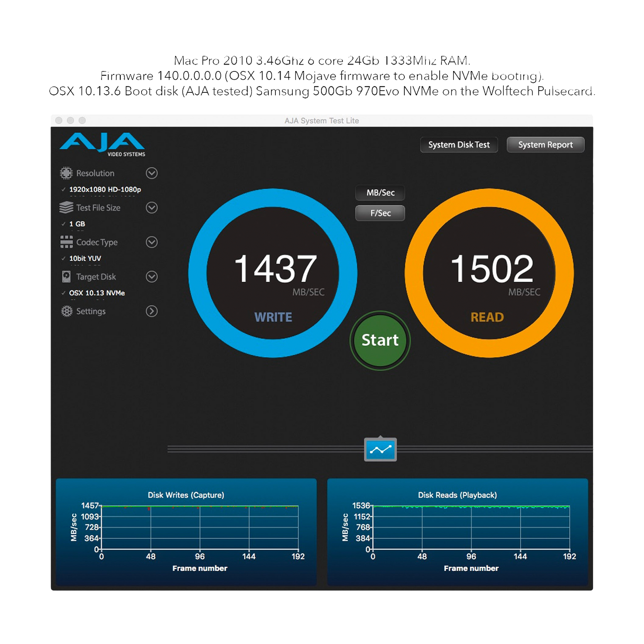This screenshot has width=644, height=644.
Task: Click the 1502 read speed value
Action: pos(492,269)
